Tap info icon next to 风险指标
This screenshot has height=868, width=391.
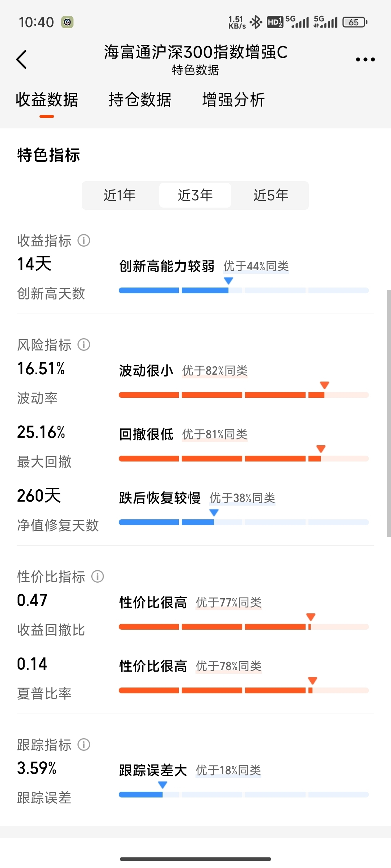point(84,345)
